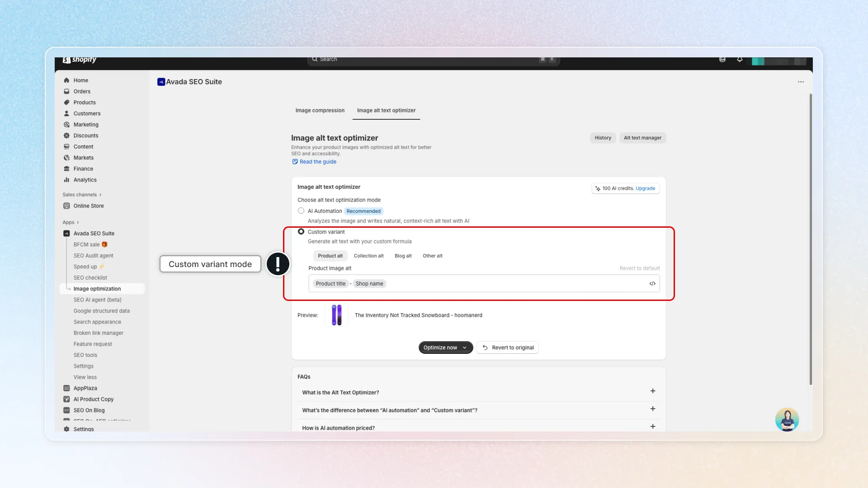Image resolution: width=868 pixels, height=488 pixels.
Task: Click the SEO On Blog app icon
Action: tap(66, 410)
